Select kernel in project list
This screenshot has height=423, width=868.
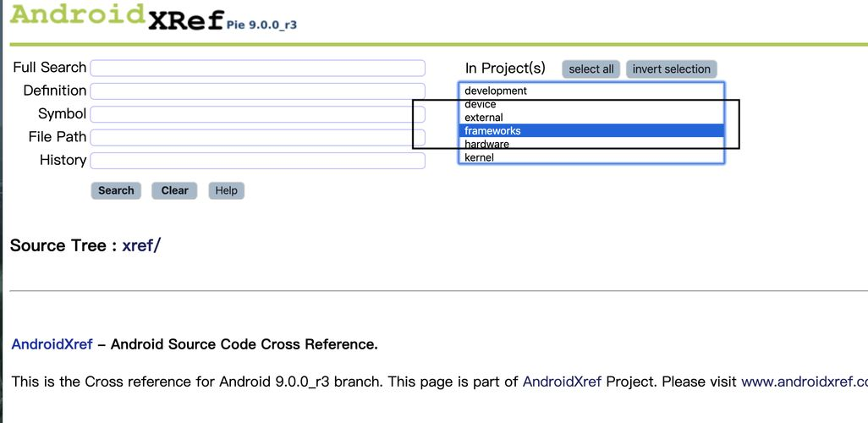(591, 157)
